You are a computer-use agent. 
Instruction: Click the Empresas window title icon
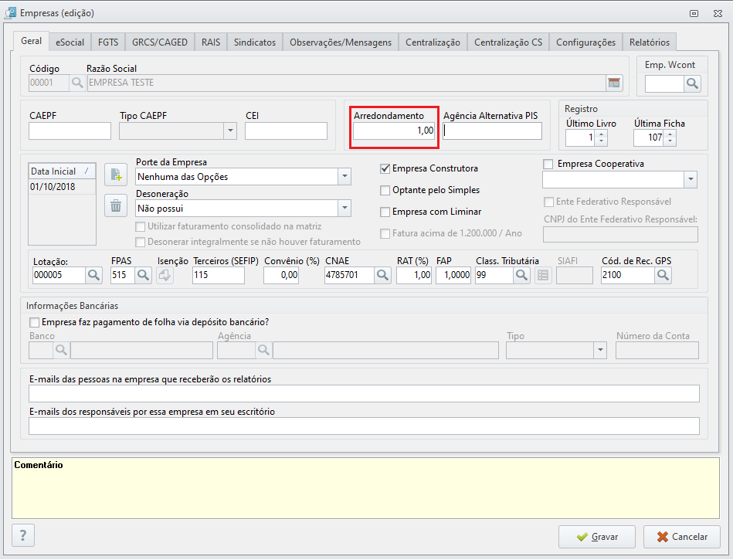coord(10,13)
